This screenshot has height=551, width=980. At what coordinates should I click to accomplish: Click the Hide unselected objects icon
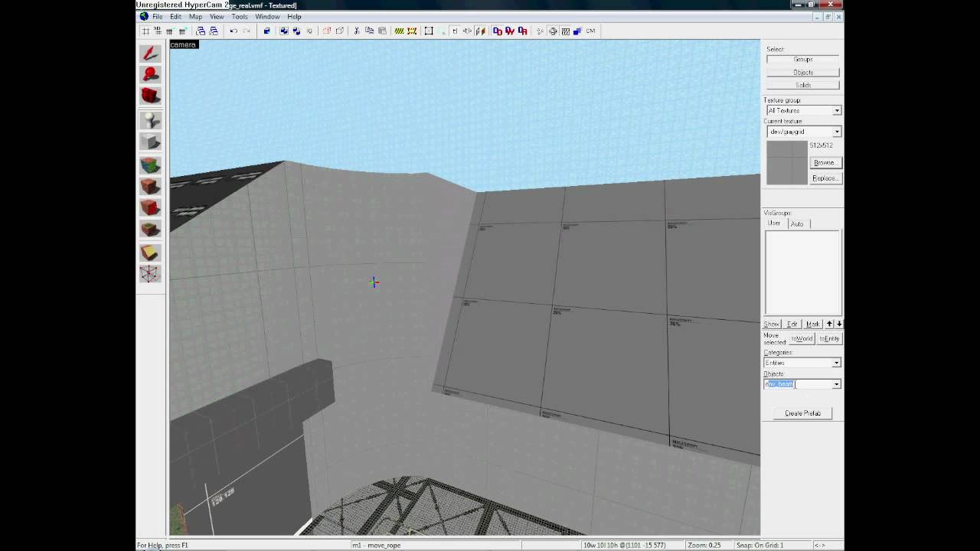339,31
